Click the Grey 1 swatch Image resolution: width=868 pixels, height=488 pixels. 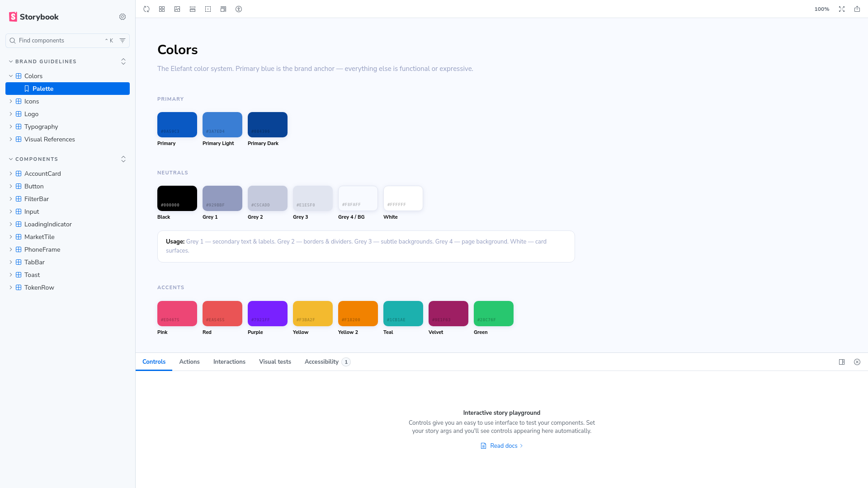click(x=222, y=198)
